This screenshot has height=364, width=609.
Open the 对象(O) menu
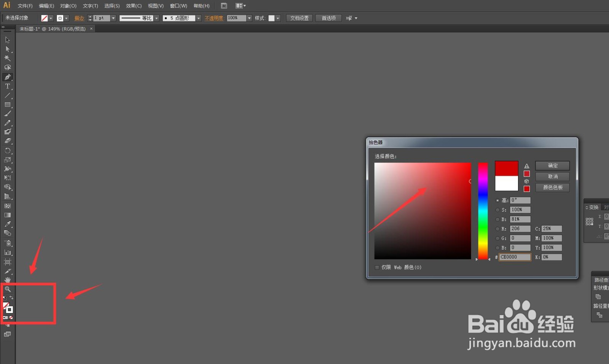pos(68,6)
